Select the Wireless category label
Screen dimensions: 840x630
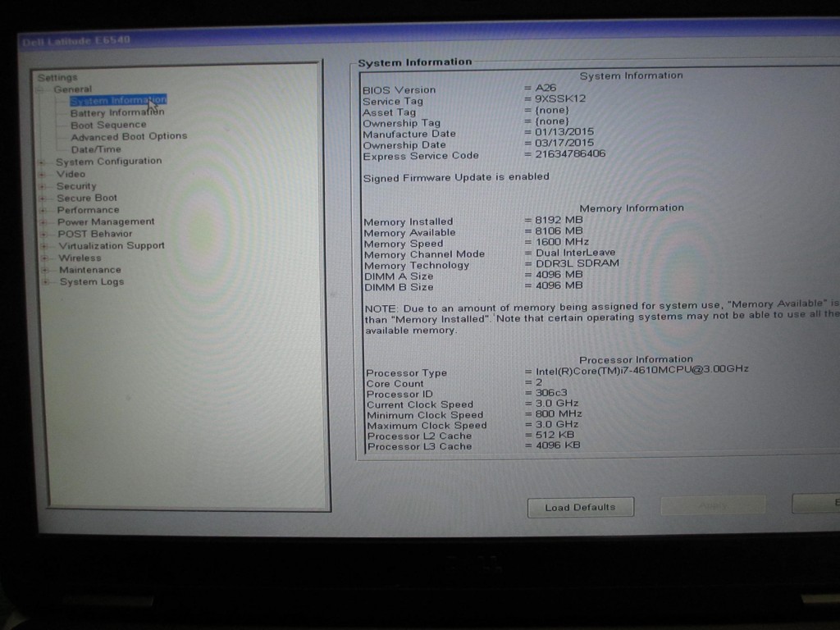[80, 258]
